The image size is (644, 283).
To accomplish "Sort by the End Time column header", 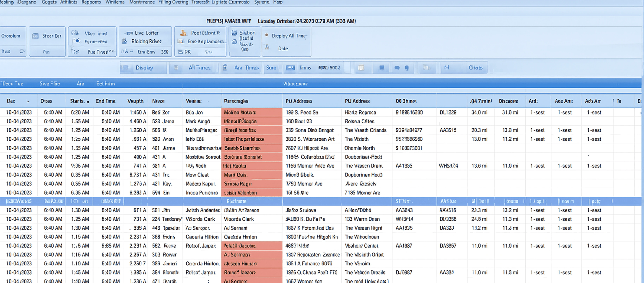I will point(106,101).
